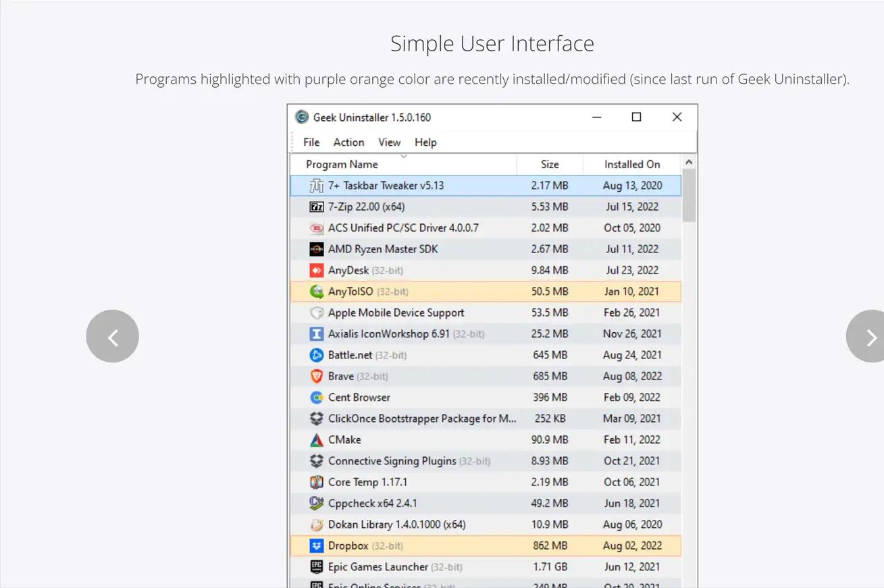Click the Mar 09, 2021 install date

tap(632, 419)
